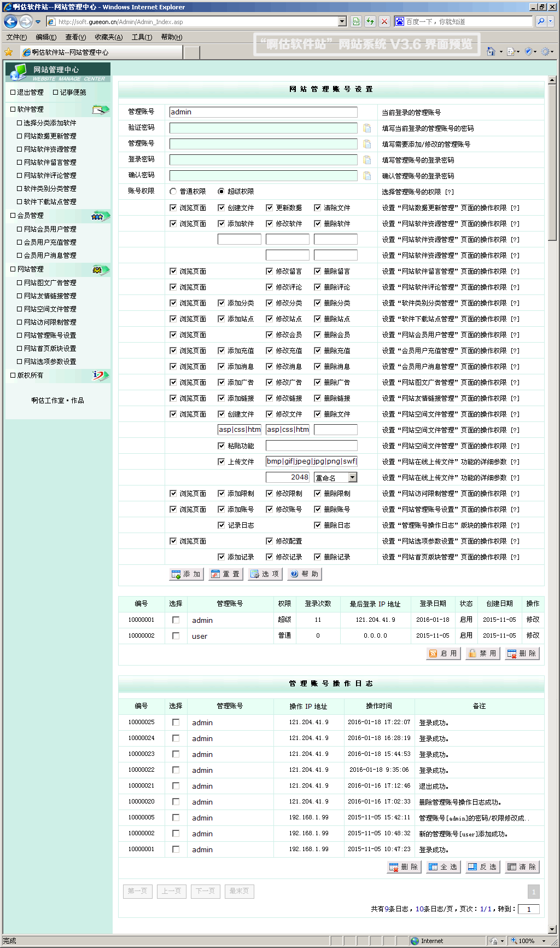560x948 pixels.
Task: Click the 登录密码 input field
Action: 263,160
